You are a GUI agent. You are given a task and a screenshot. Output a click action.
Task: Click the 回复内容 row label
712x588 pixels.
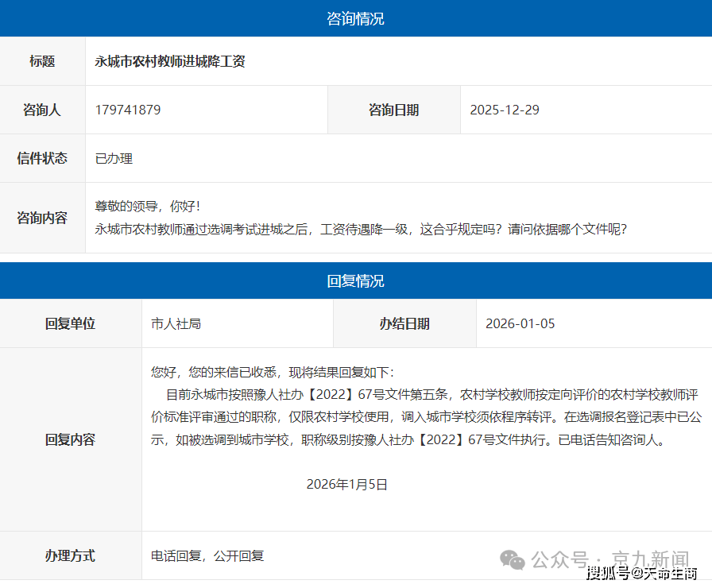click(70, 439)
